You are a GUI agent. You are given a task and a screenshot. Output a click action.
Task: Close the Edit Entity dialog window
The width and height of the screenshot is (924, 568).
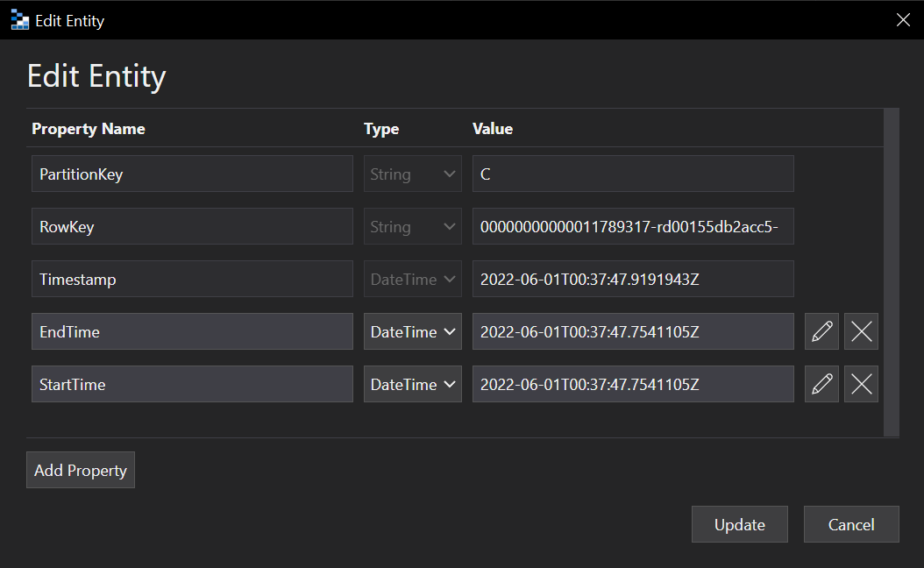[903, 20]
